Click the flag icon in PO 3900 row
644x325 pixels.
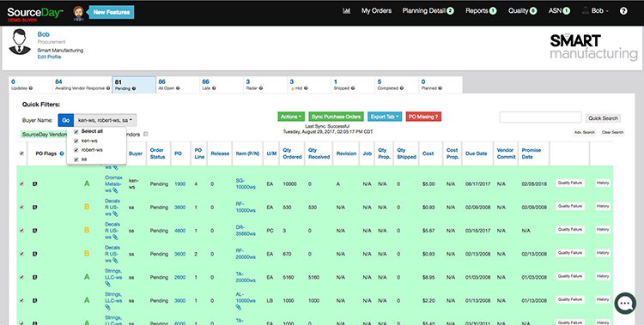(35, 301)
